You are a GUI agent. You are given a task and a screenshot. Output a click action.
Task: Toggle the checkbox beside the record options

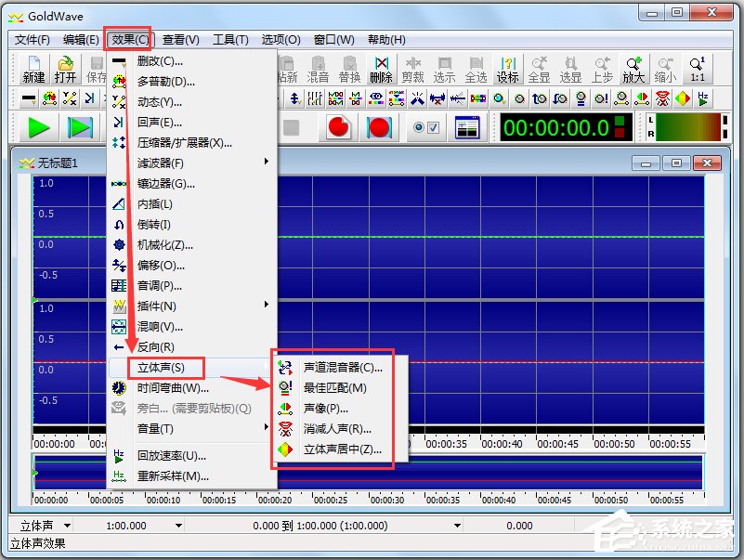click(433, 127)
